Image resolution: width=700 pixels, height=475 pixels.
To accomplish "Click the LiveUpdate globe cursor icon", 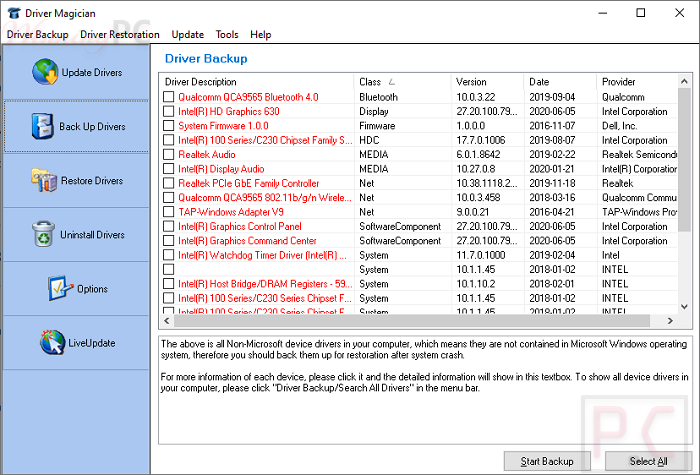I will 52,342.
